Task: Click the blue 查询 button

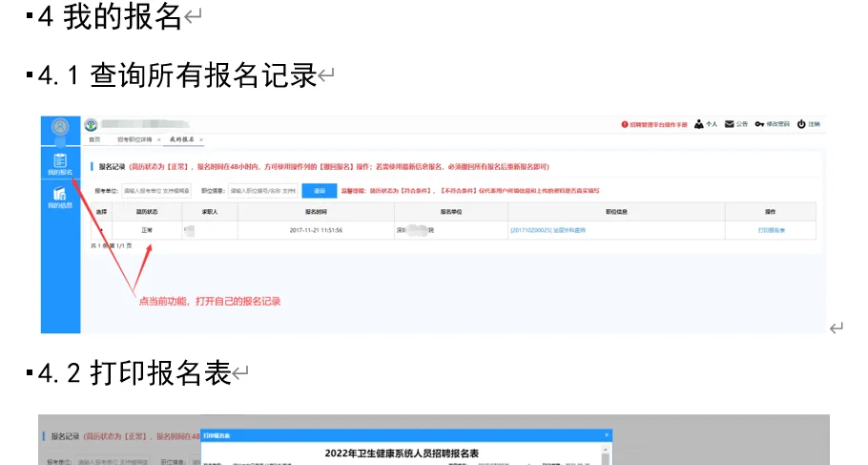Action: [320, 191]
